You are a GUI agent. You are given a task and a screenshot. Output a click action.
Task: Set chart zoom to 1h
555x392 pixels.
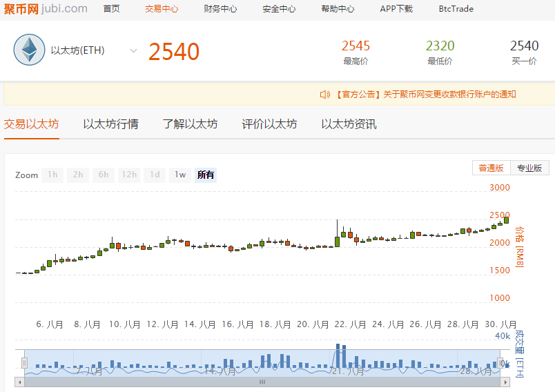52,175
